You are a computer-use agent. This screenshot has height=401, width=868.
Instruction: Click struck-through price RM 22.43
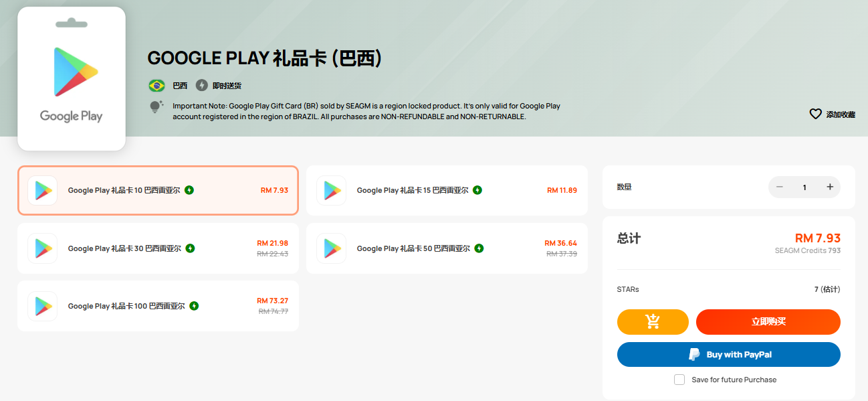coord(274,254)
